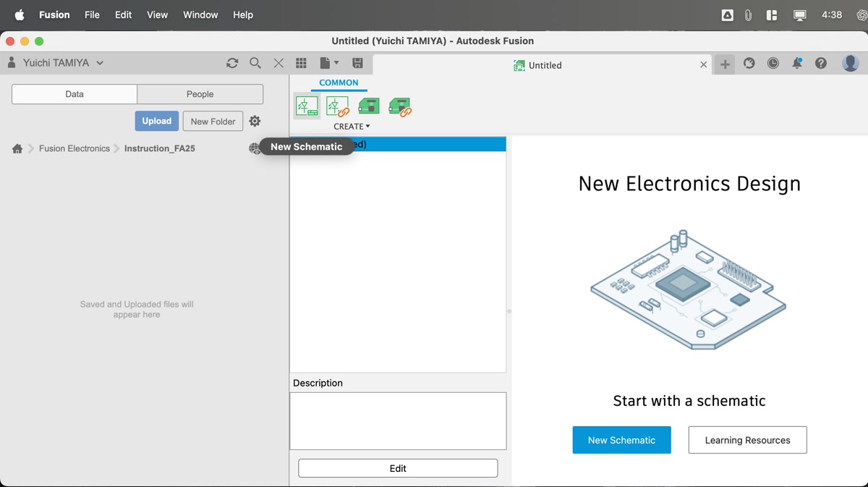Click Instruction_FA25 in breadcrumb
The width and height of the screenshot is (868, 487).
160,148
